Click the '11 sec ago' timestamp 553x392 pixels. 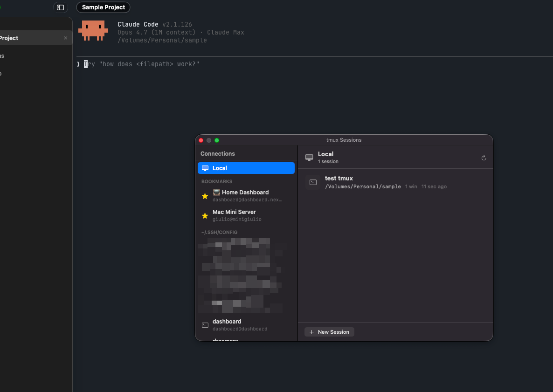coord(434,186)
